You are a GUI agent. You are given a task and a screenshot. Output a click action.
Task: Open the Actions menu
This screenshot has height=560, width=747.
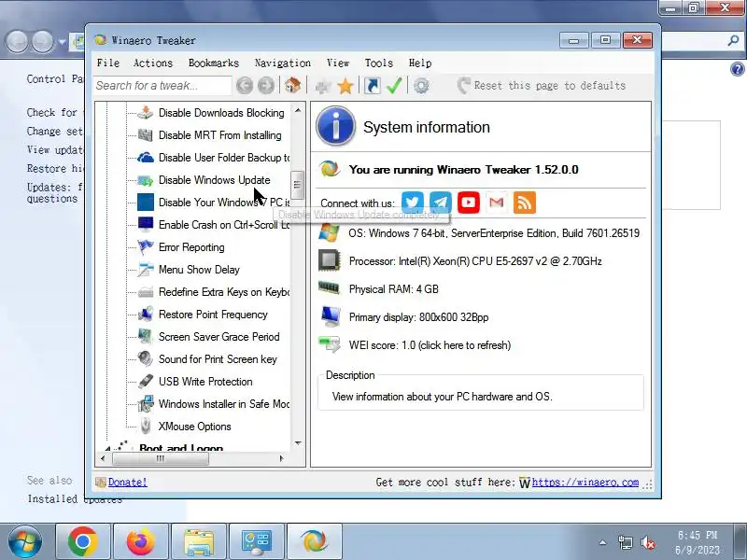[x=153, y=63]
